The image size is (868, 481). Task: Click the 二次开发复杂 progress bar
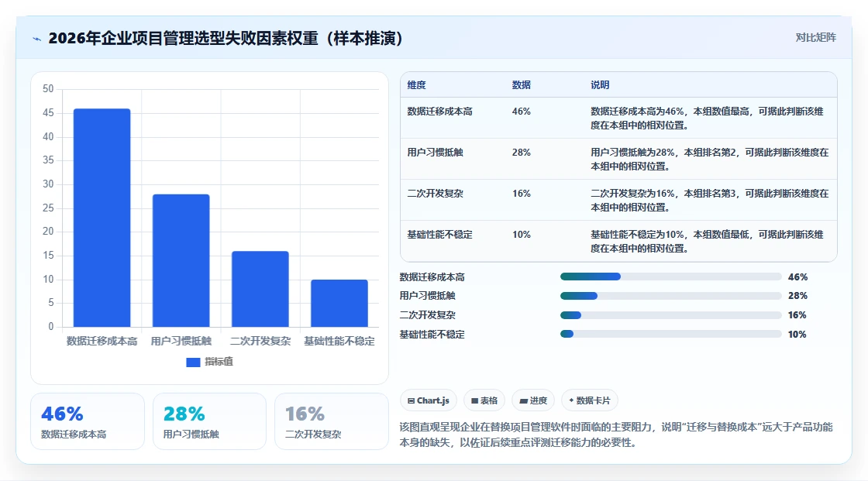(x=670, y=315)
